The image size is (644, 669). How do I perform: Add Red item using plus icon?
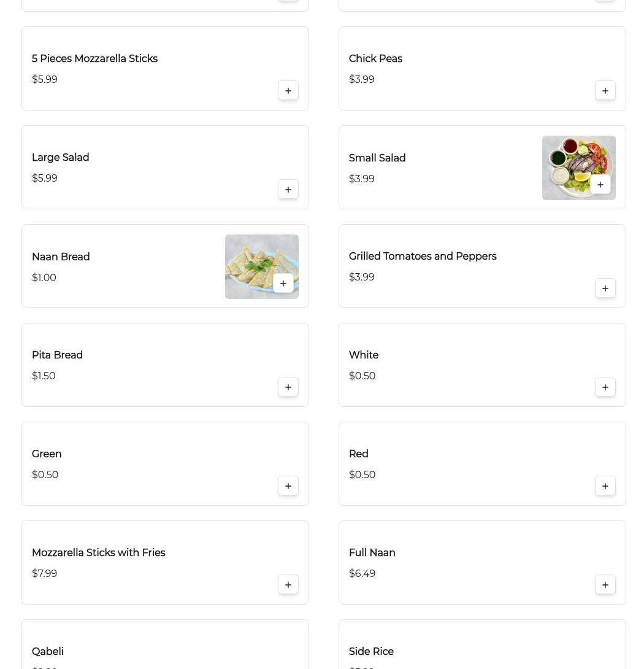point(605,486)
